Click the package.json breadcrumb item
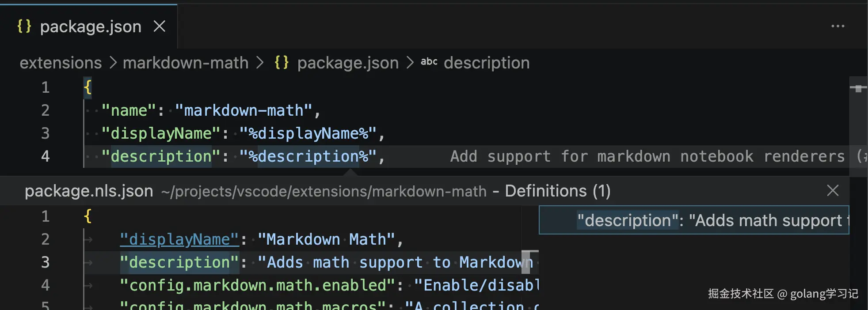This screenshot has width=868, height=310. (x=348, y=63)
